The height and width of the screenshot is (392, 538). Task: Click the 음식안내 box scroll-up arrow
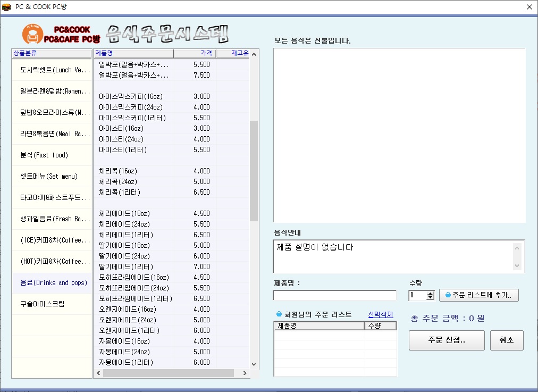[x=517, y=248]
